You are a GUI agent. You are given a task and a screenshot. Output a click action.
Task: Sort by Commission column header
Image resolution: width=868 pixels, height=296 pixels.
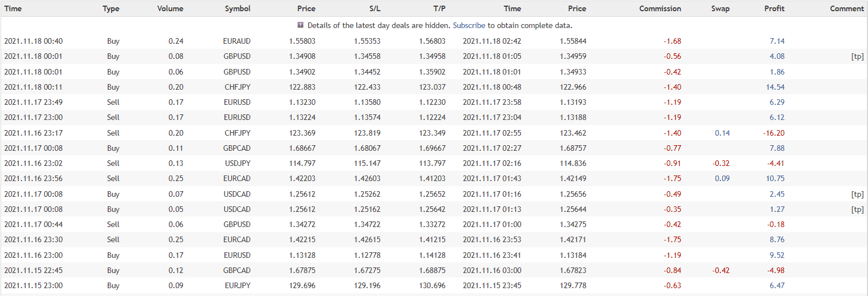point(660,8)
